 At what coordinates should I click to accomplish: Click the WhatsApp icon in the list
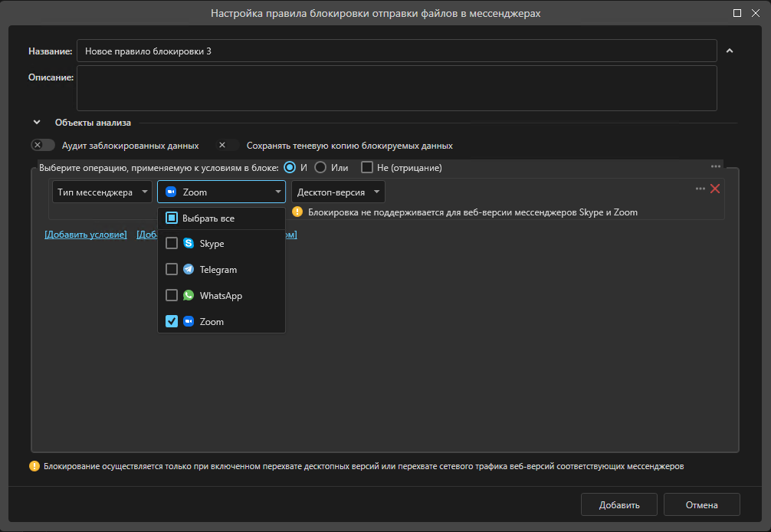pos(189,295)
